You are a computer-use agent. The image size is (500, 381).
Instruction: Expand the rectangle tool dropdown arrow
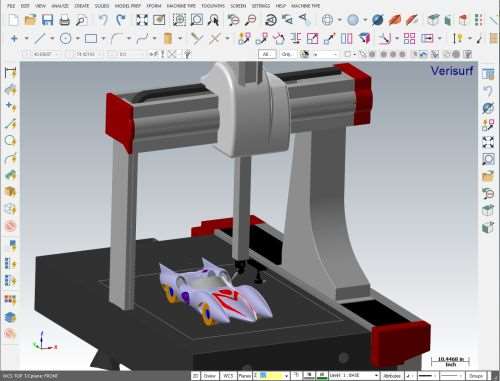pyautogui.click(x=103, y=39)
